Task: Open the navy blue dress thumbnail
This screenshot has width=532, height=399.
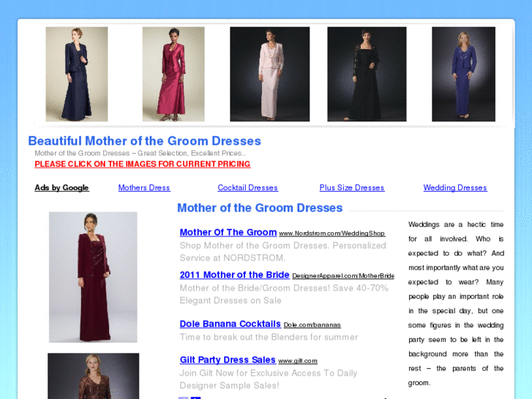Action: (77, 74)
